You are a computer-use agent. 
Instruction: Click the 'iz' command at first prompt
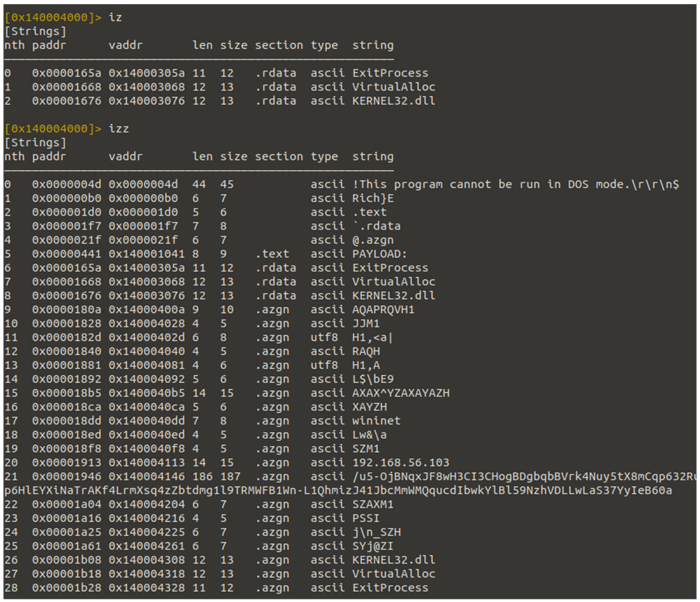click(116, 17)
